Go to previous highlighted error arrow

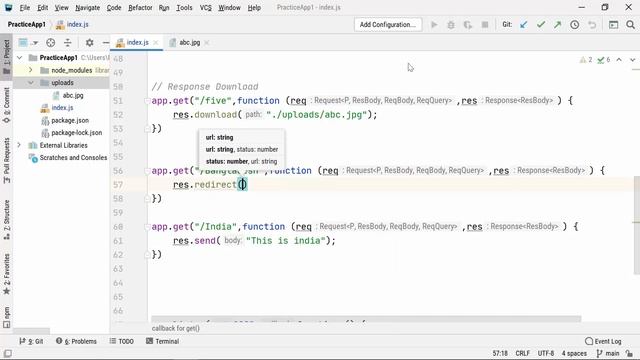[619, 60]
